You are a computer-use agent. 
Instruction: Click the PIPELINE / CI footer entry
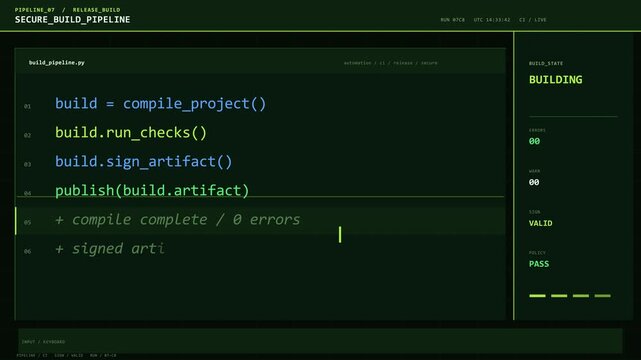(32, 356)
